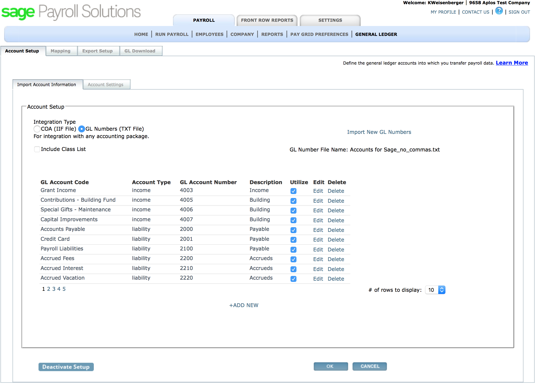Click SIGN OUT link
Viewport: 535px width, 392px height.
519,12
